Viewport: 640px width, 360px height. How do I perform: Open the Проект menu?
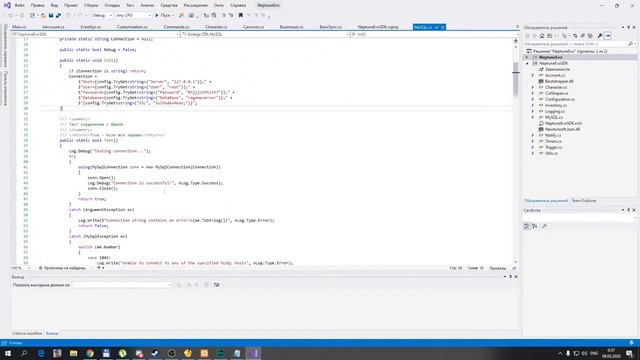71,5
